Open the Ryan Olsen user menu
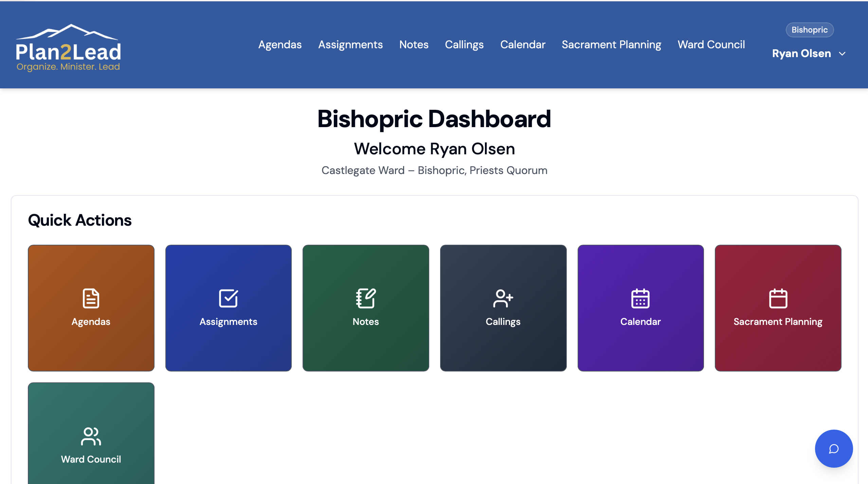The height and width of the screenshot is (484, 868). (x=801, y=54)
